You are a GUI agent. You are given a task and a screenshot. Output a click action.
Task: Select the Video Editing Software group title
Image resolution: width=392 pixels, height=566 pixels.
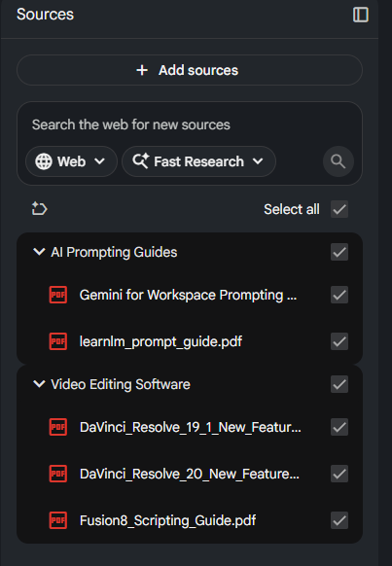(x=121, y=384)
